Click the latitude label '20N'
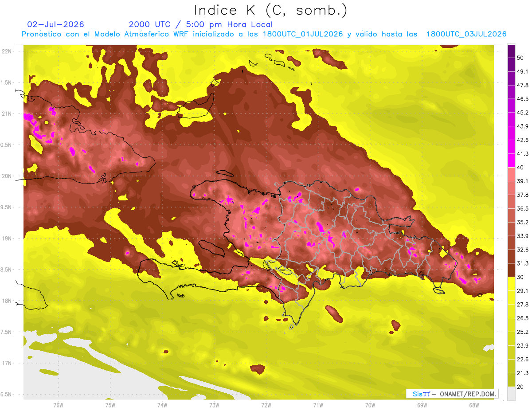This screenshot has height=411, width=532. tap(7, 176)
